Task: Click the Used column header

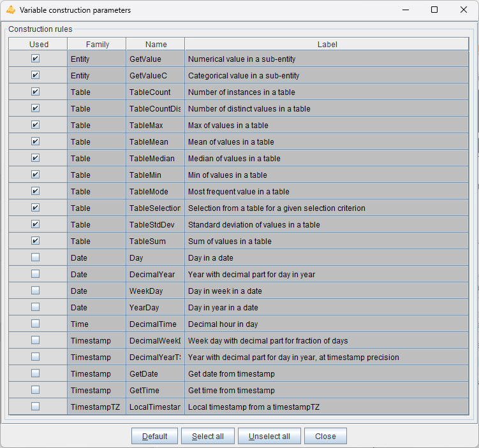Action: (x=38, y=44)
